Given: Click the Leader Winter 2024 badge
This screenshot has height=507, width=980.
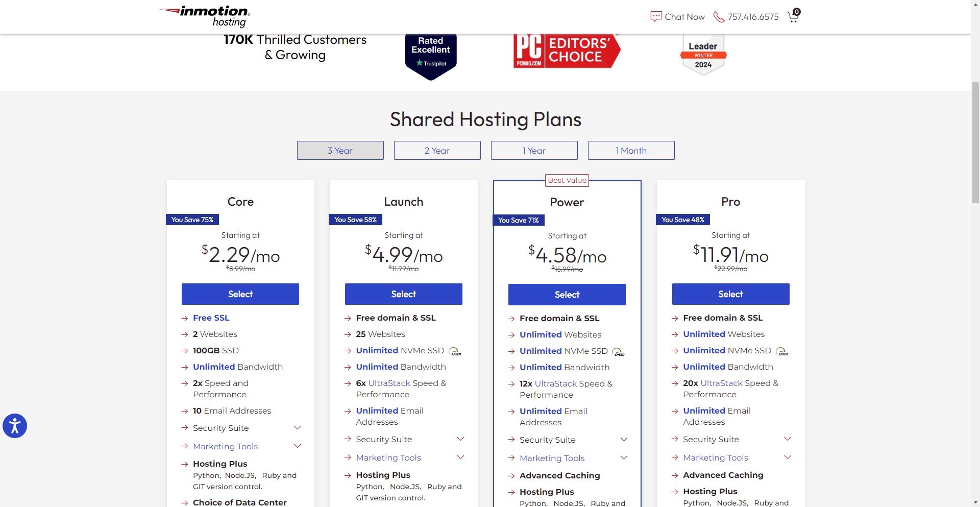Looking at the screenshot, I should [x=703, y=55].
